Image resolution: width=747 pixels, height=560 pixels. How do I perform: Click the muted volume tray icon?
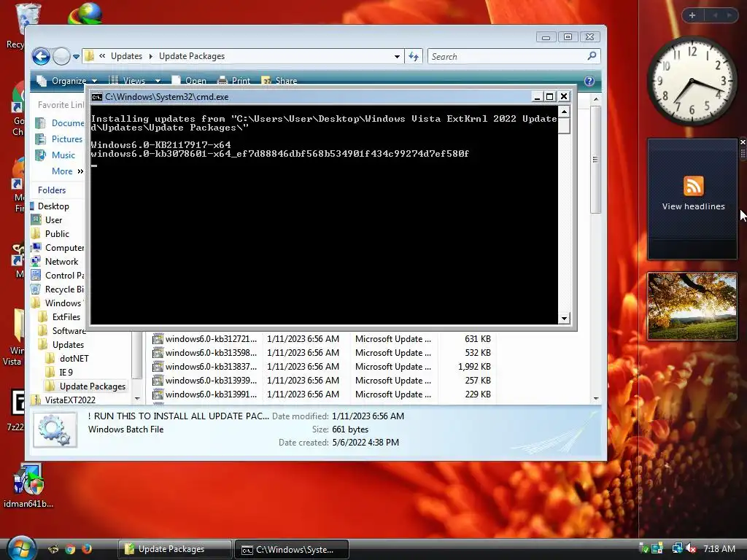tap(691, 548)
